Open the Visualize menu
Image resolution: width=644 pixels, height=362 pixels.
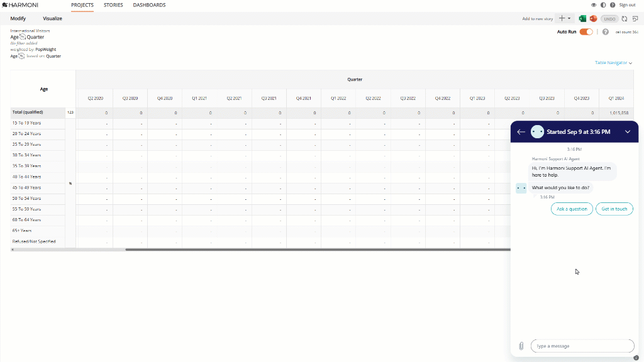tap(53, 18)
